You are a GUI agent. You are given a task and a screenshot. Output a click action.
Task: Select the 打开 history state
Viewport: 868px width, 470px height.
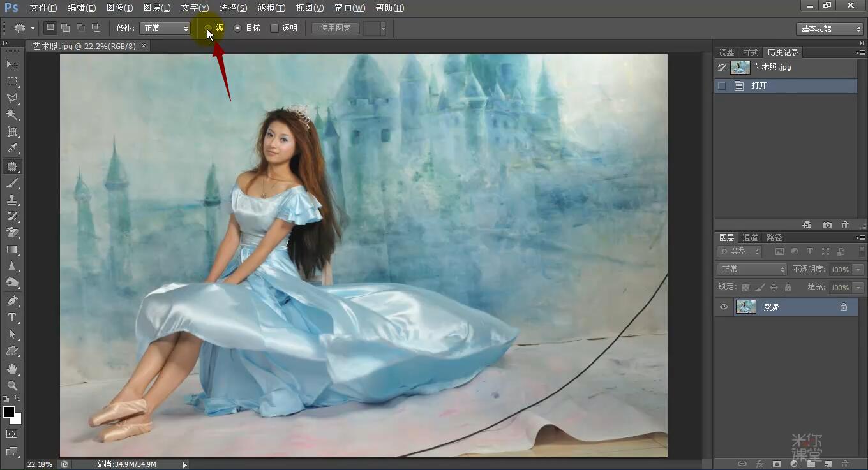click(759, 85)
